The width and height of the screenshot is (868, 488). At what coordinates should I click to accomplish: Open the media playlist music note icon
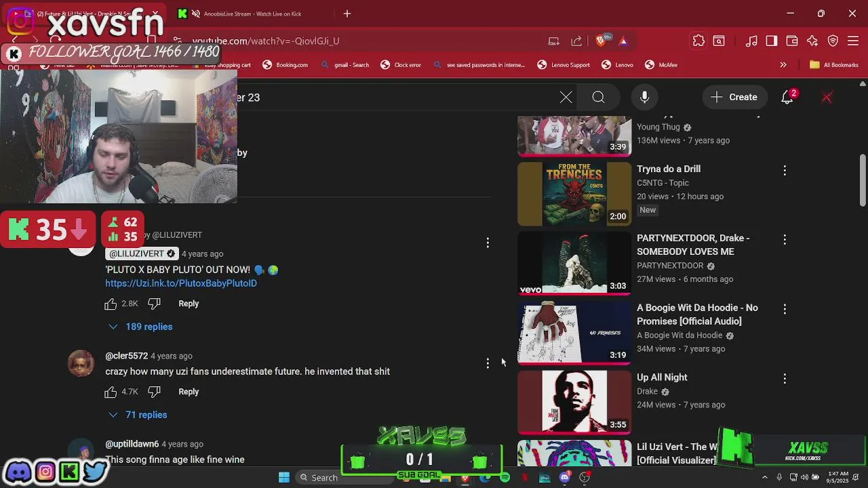(x=751, y=41)
